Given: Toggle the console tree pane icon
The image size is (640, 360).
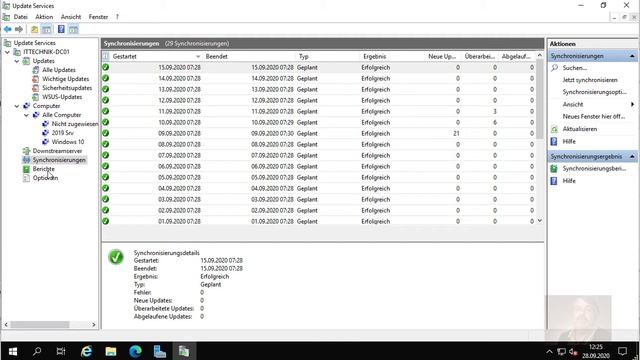Looking at the screenshot, I should click(x=47, y=29).
